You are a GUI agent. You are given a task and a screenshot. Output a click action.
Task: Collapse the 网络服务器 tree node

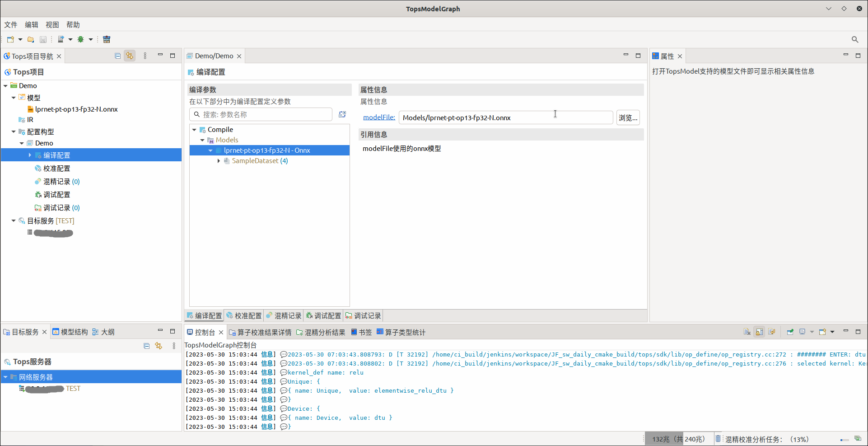[5, 377]
